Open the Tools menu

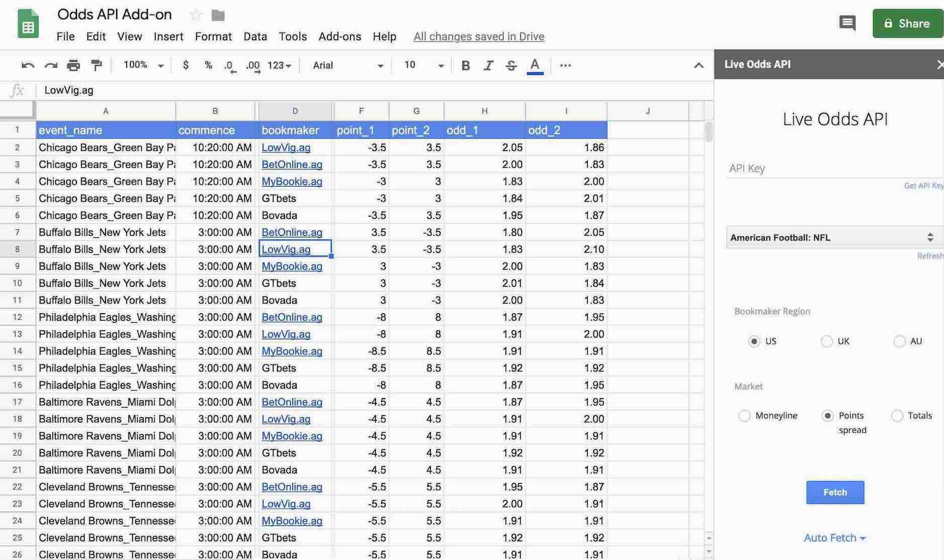[293, 37]
